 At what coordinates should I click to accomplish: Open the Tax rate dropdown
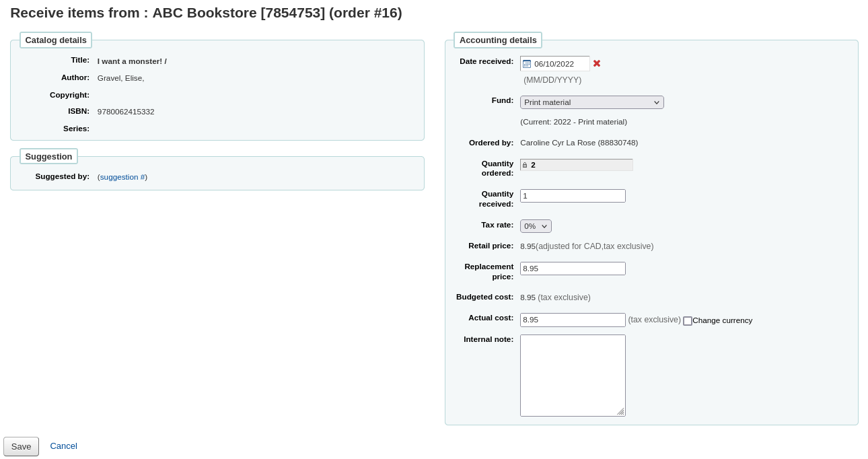[x=535, y=225]
